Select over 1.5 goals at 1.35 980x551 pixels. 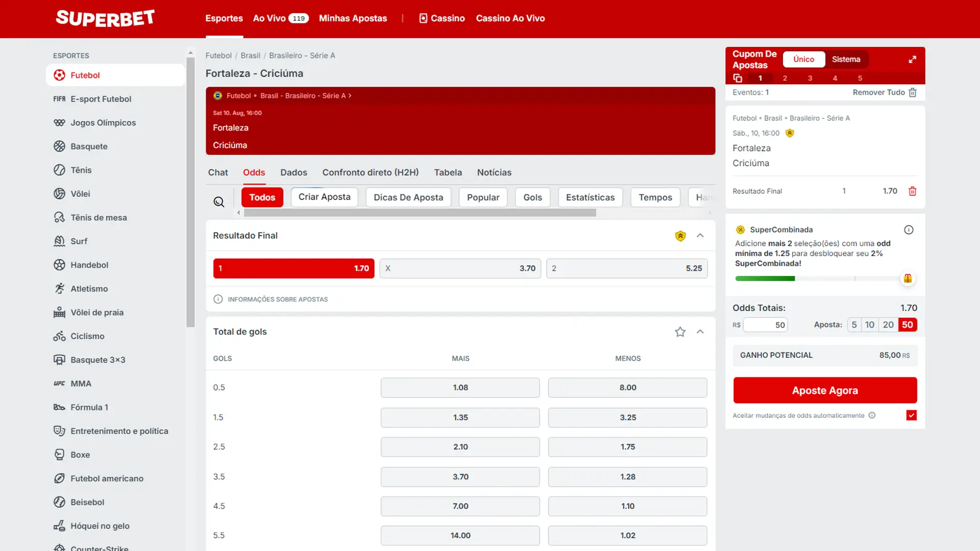[460, 417]
